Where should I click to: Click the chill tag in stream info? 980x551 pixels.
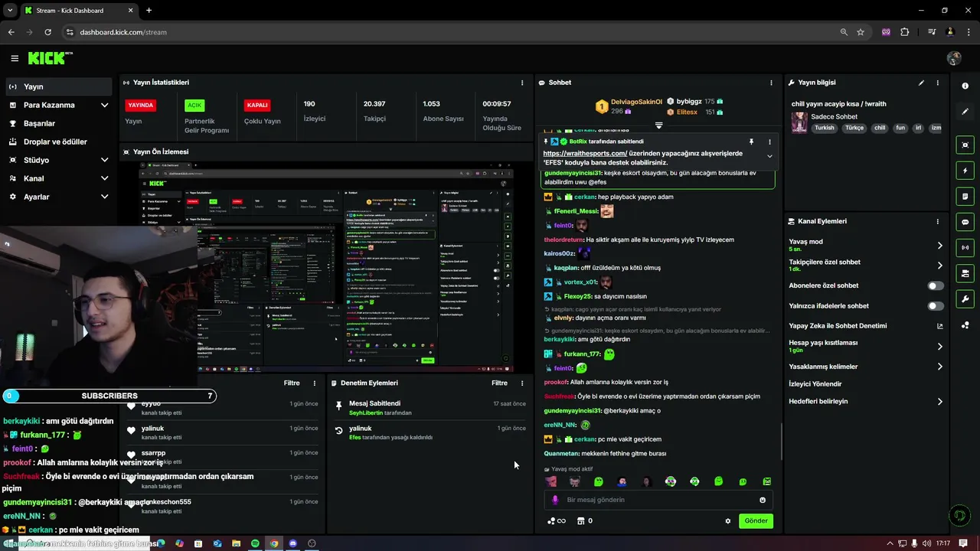coord(880,129)
